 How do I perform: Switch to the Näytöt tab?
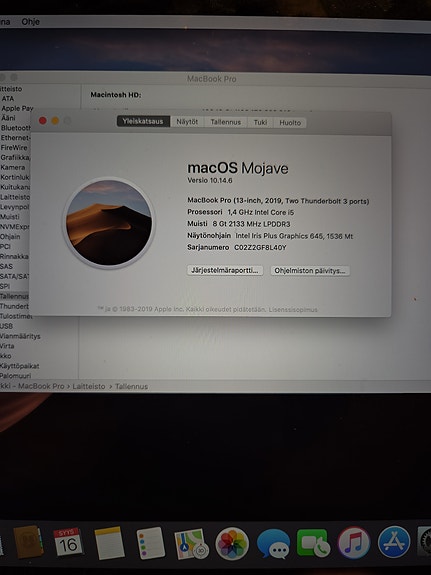pos(187,122)
